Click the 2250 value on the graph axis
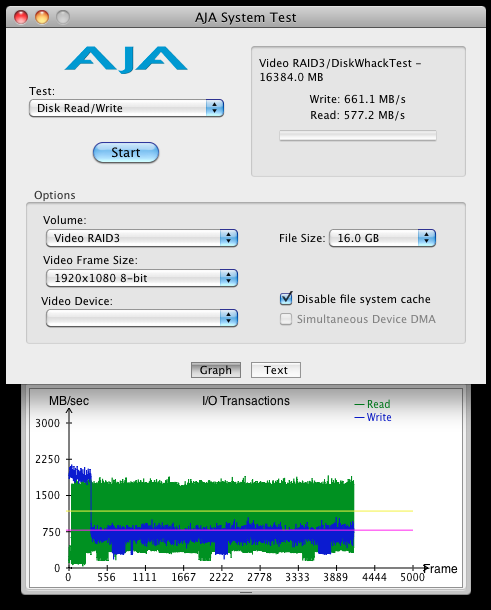Screen dimensions: 491x610 (47, 459)
